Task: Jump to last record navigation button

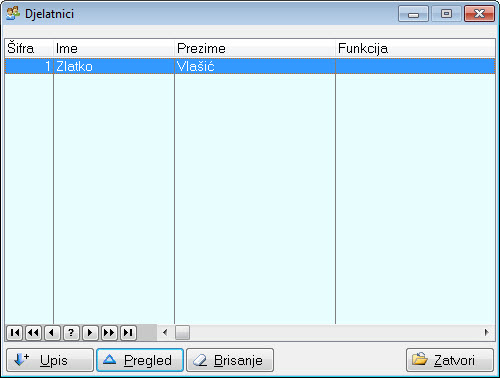Action: click(x=128, y=332)
